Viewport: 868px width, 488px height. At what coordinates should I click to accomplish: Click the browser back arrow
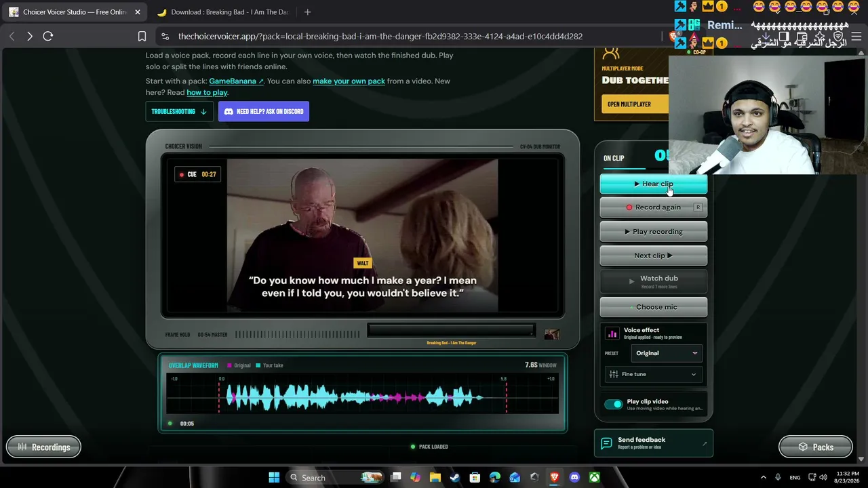coord(12,37)
